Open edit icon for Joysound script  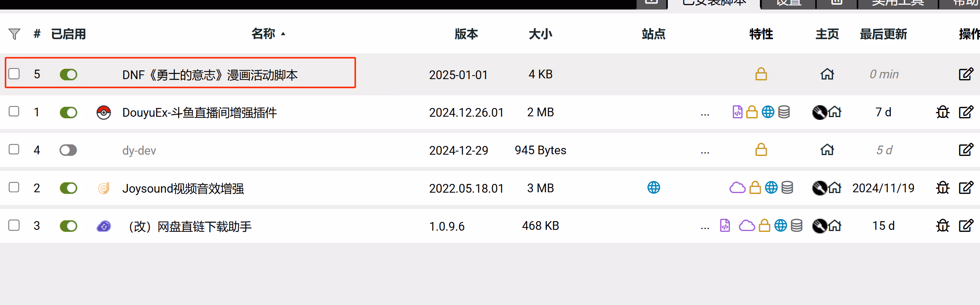(x=966, y=188)
